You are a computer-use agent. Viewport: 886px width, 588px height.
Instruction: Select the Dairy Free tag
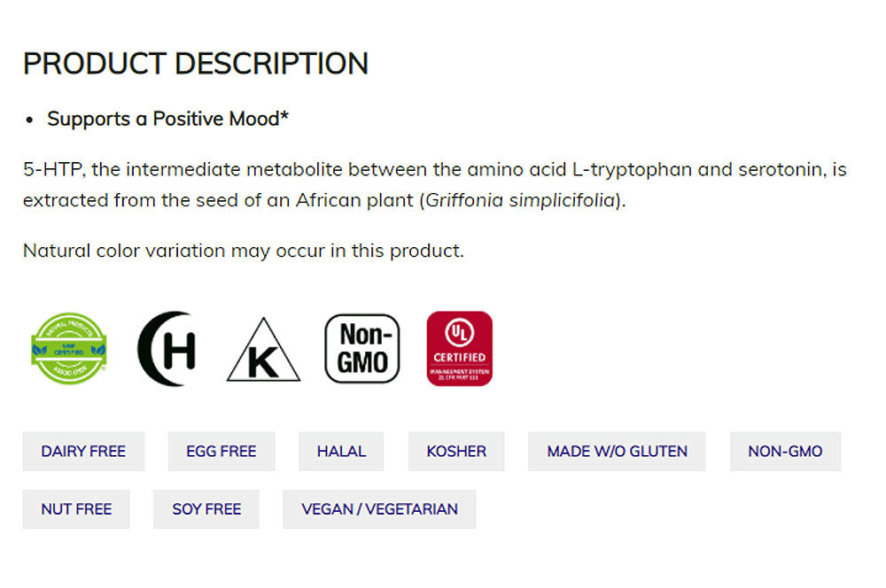tap(83, 451)
